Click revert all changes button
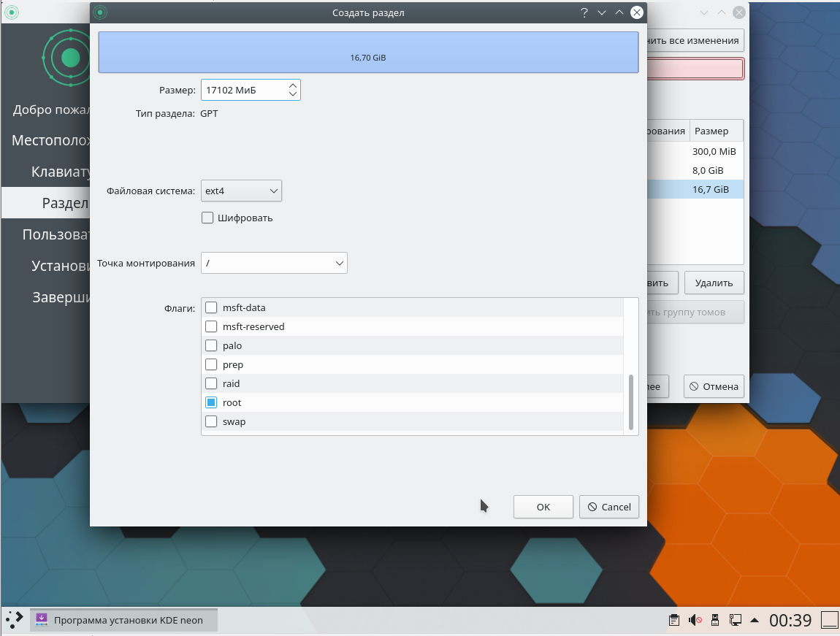Viewport: 840px width, 636px height. 695,40
